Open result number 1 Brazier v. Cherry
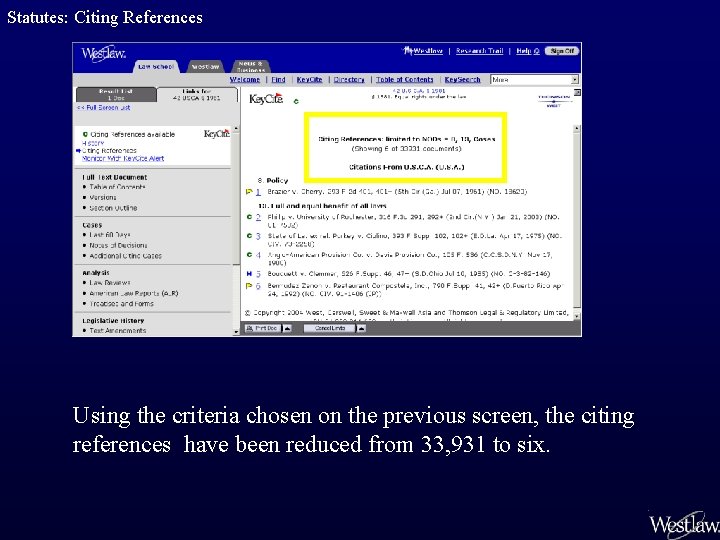Image resolution: width=720 pixels, height=540 pixels. click(258, 191)
